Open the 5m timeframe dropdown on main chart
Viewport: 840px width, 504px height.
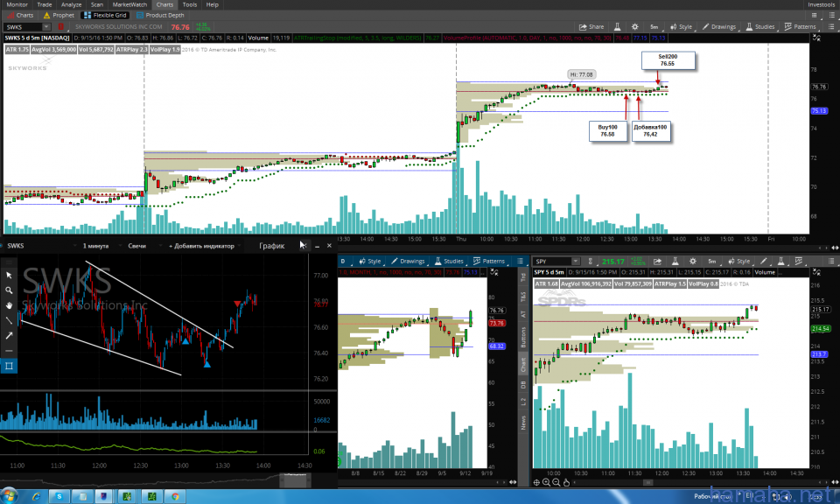[x=654, y=27]
